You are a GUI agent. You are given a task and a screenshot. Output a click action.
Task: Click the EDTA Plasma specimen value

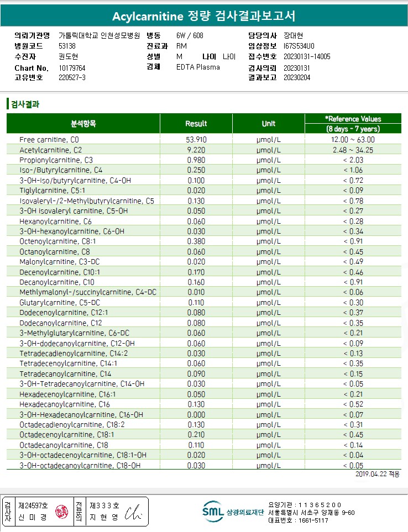tap(198, 67)
